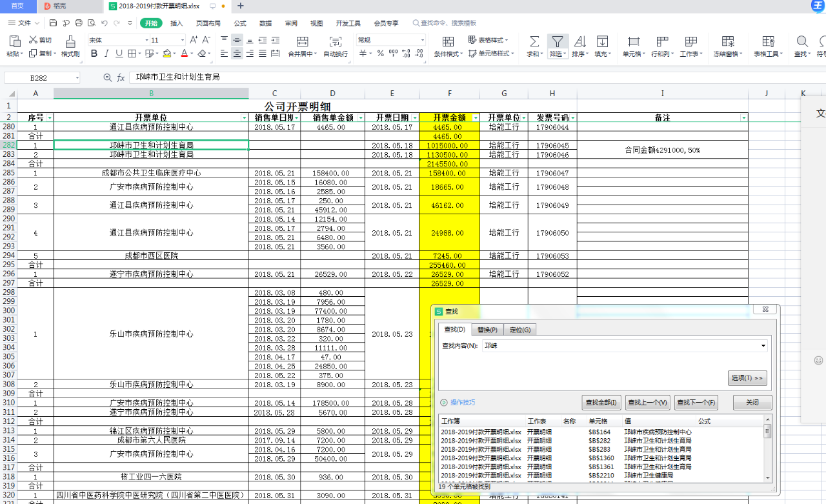The width and height of the screenshot is (826, 504).
Task: Click the Find (查找) magnifier in ribbon
Action: coord(802,41)
